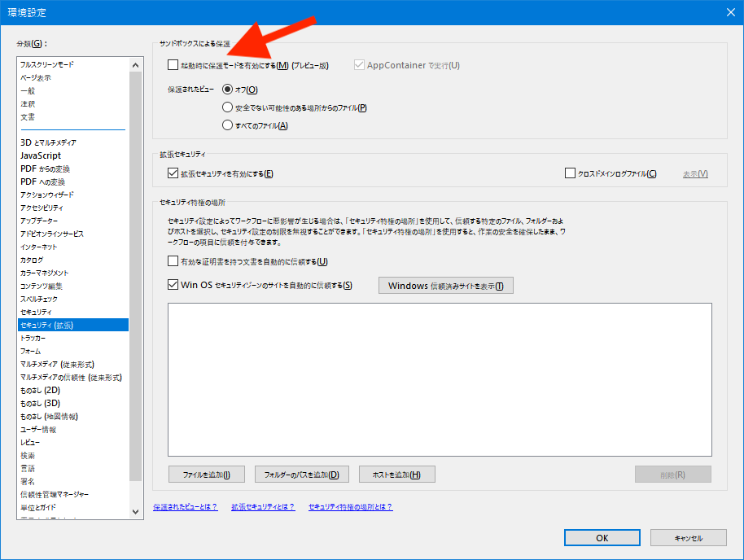Select 安全でない可能性のある場所からのファイル option
Image resolution: width=744 pixels, height=560 pixels.
point(228,107)
